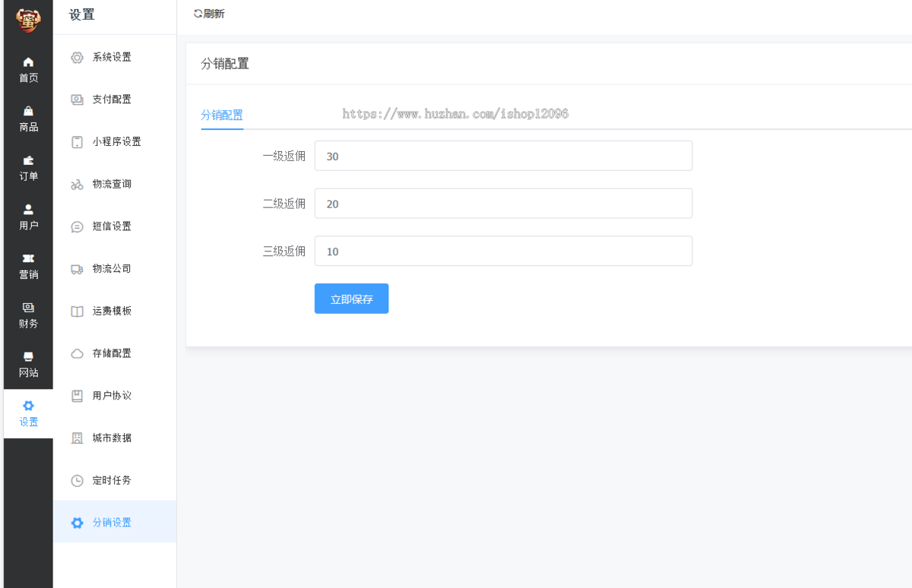Open 支付配置 menu entry
This screenshot has height=588, width=912.
[x=115, y=100]
